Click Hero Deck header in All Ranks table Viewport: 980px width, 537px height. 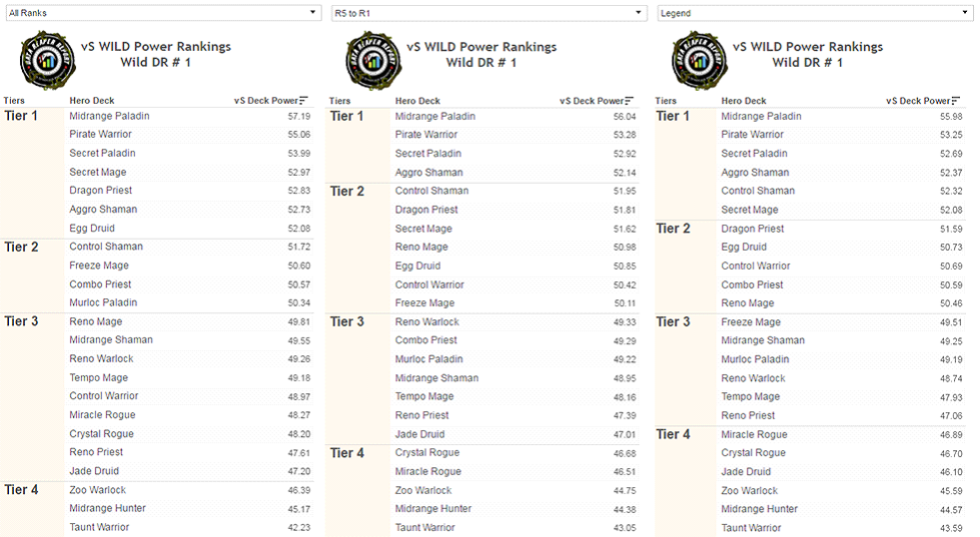click(92, 101)
